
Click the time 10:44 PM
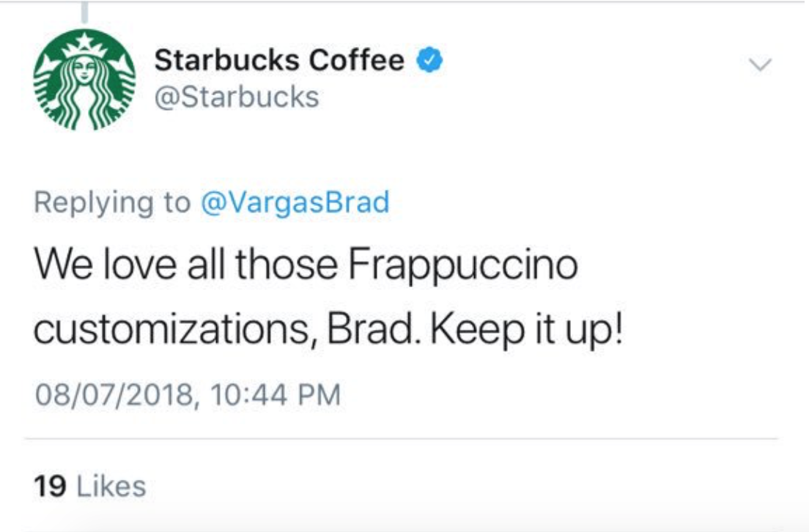tap(276, 395)
